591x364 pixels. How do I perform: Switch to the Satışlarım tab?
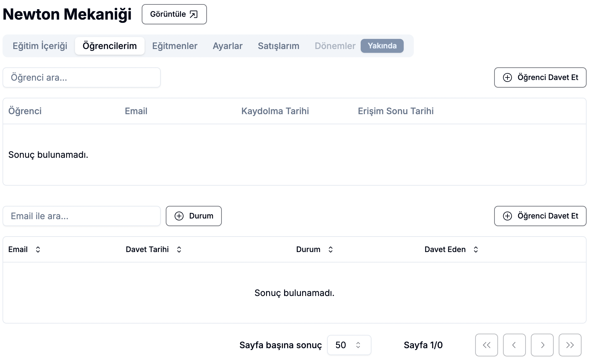point(278,46)
